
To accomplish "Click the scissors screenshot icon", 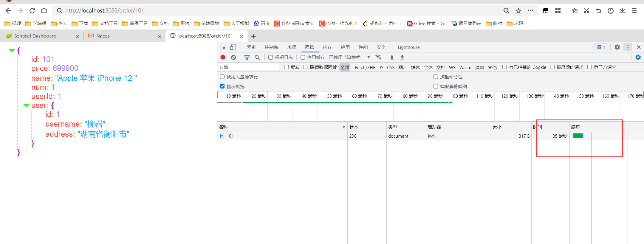I will coord(586,11).
